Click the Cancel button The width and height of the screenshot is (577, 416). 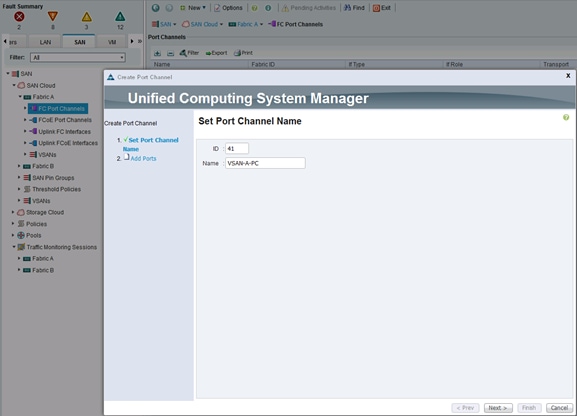click(x=559, y=408)
